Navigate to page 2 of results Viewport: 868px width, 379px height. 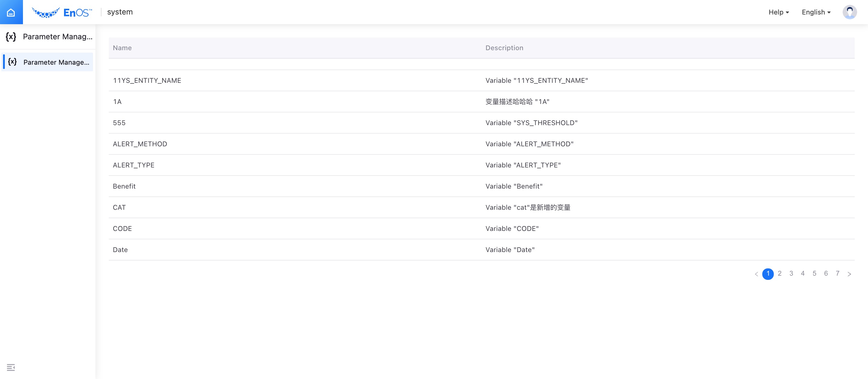(x=780, y=274)
